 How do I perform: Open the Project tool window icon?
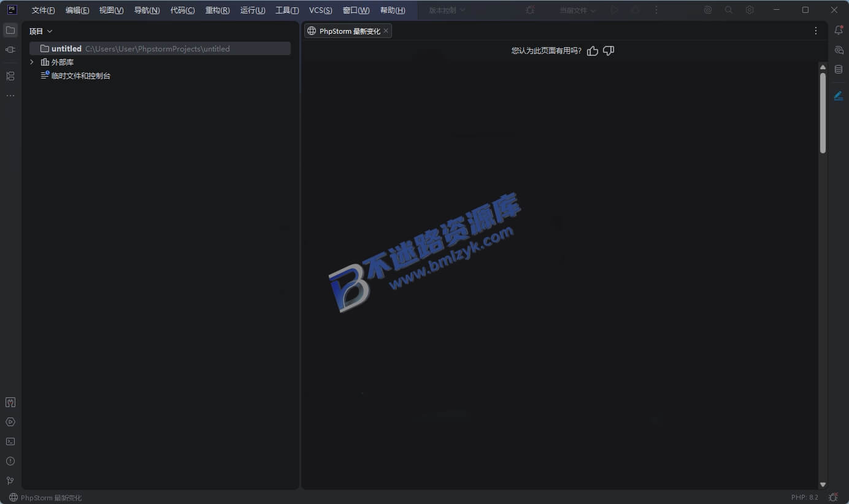10,30
